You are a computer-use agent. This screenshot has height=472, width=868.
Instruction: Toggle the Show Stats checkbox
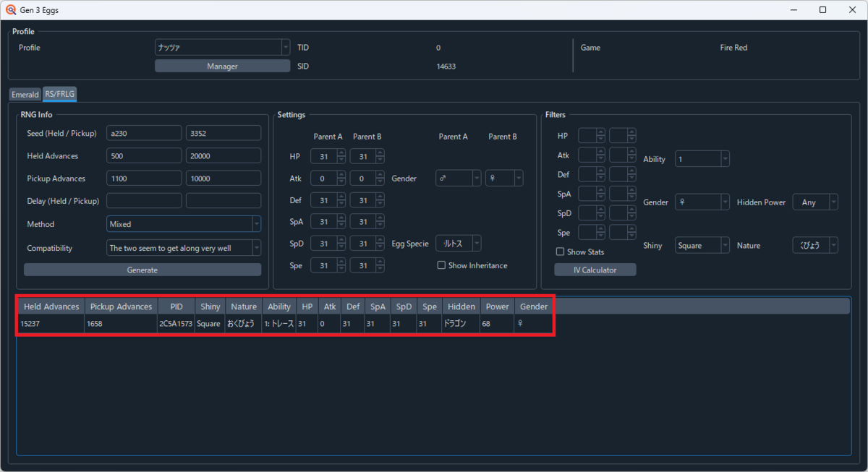click(560, 252)
